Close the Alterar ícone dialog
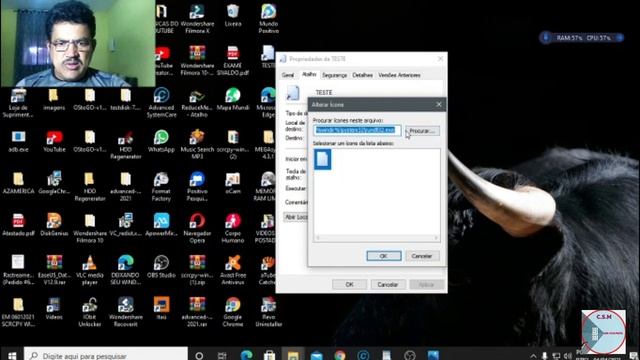The image size is (640, 360). [x=439, y=104]
